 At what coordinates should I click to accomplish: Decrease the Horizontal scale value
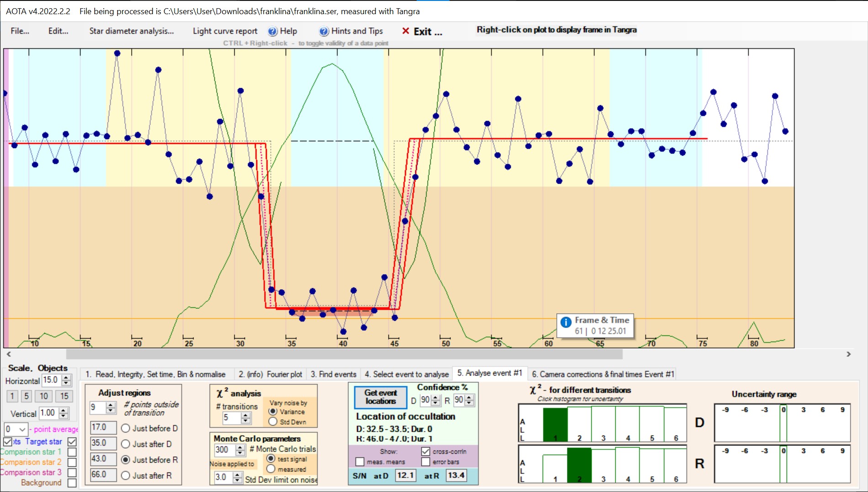(66, 383)
